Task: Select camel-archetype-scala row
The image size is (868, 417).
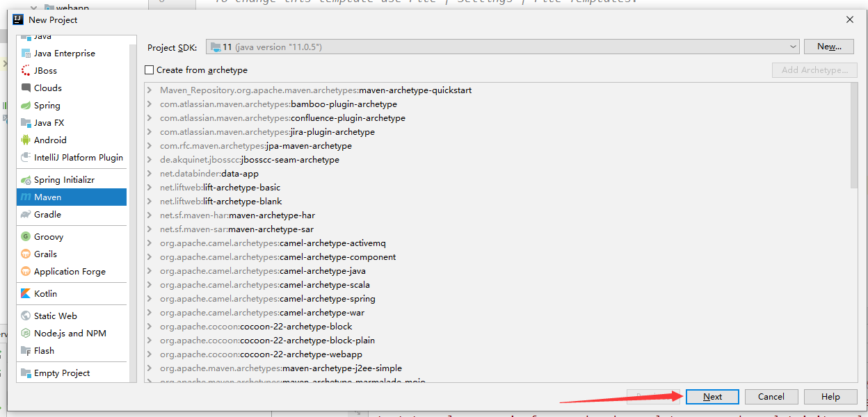Action: point(497,285)
